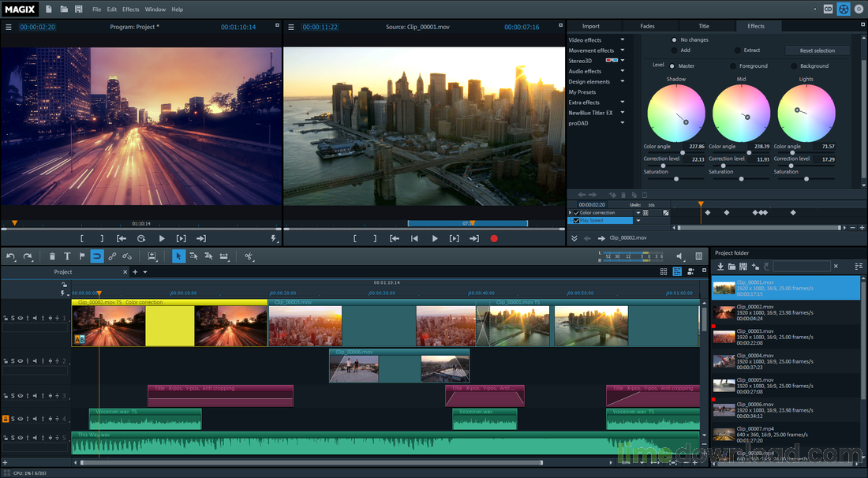Ungroup objects using the broken chain icon
Viewport: 868px width, 478px height.
point(126,256)
